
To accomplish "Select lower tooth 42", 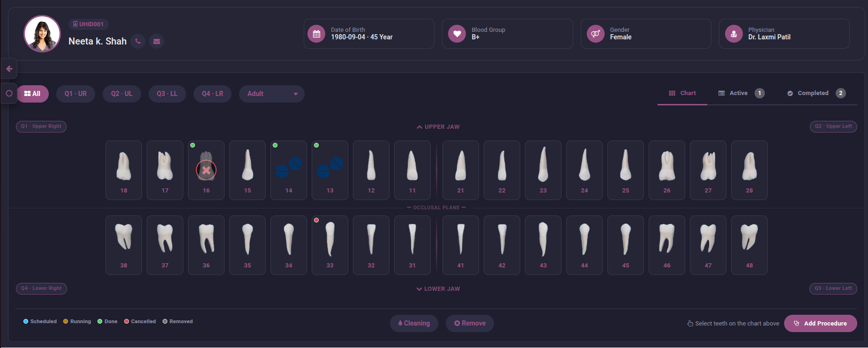I will (x=502, y=245).
